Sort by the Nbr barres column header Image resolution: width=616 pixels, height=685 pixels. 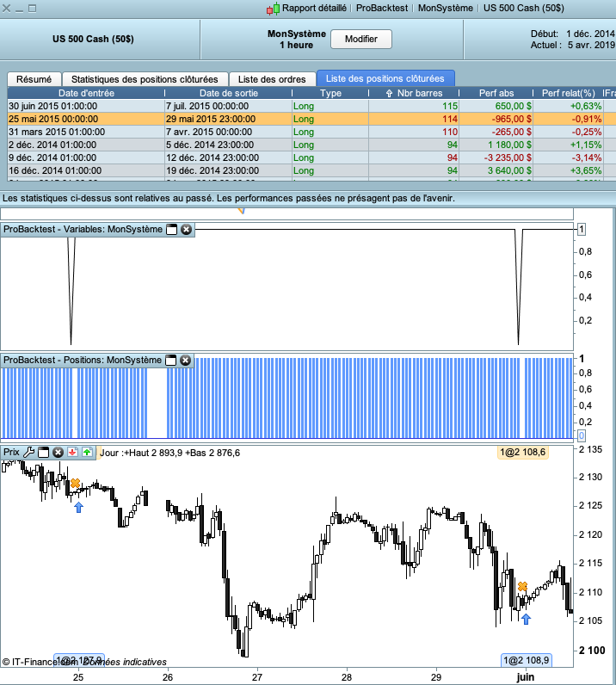pyautogui.click(x=414, y=93)
